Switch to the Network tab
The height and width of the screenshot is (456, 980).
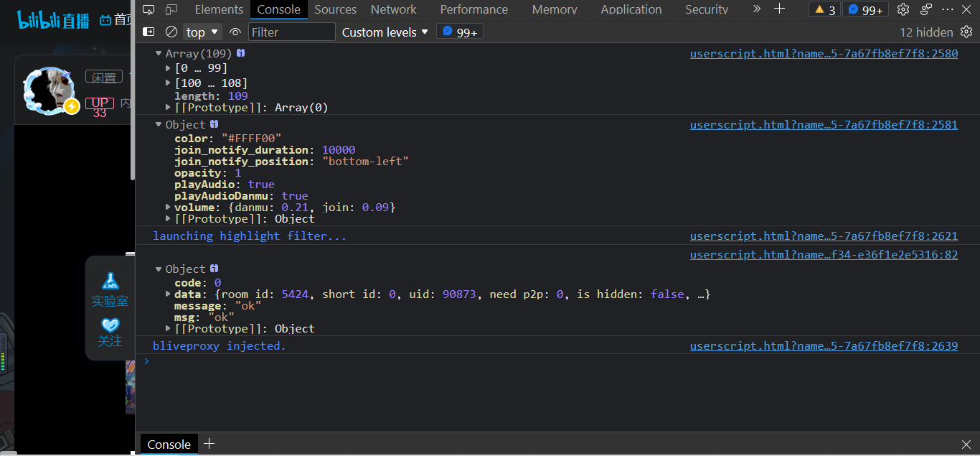tap(393, 9)
